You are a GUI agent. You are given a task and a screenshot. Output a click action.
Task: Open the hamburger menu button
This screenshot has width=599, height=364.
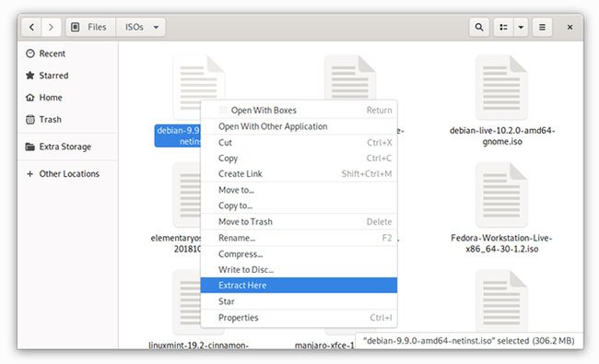click(542, 27)
